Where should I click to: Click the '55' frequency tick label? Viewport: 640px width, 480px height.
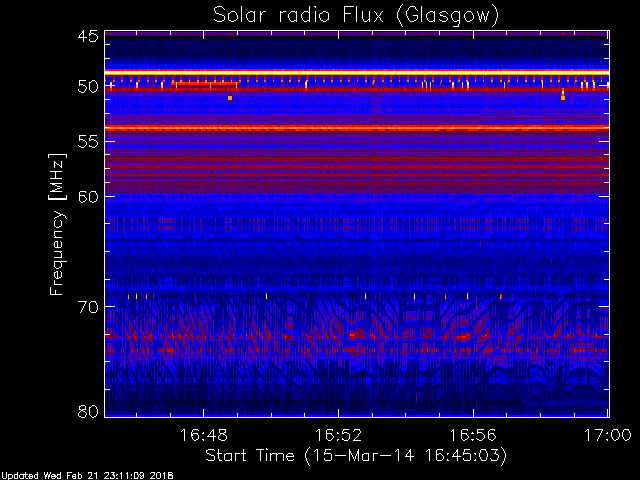click(88, 142)
